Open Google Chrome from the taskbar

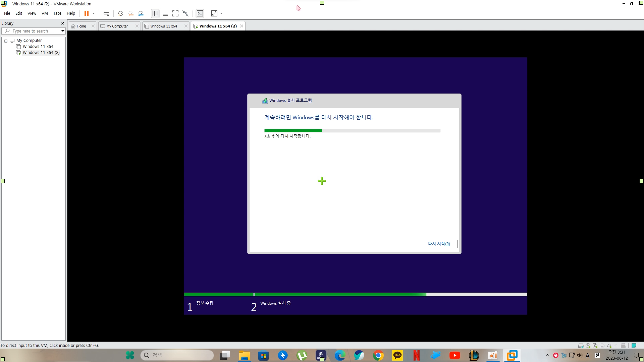pos(378,355)
